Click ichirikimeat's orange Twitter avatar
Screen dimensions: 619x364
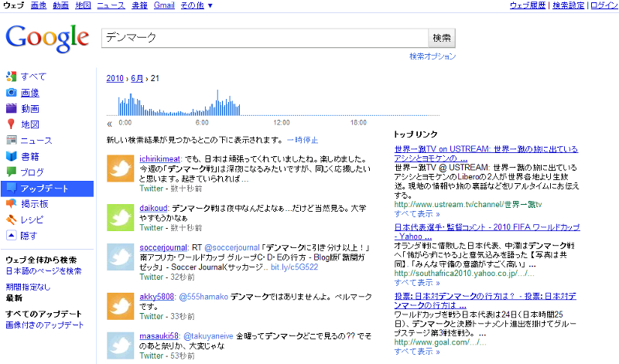point(121,168)
